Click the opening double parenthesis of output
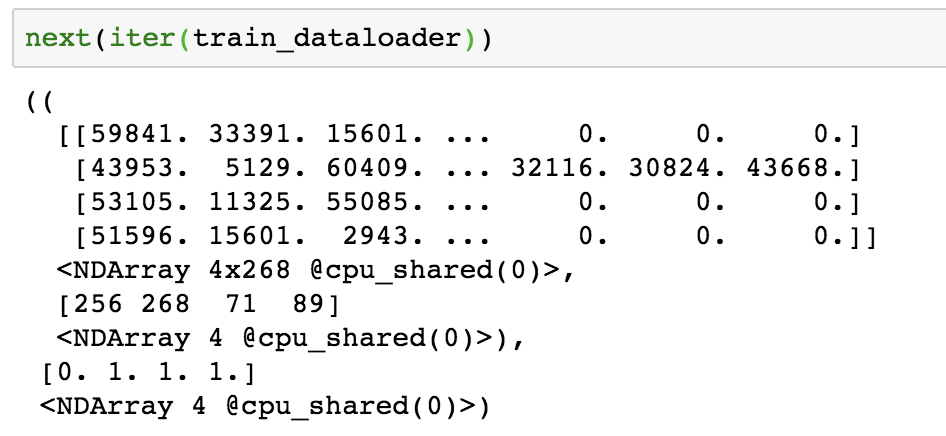This screenshot has height=436, width=946. tap(40, 101)
